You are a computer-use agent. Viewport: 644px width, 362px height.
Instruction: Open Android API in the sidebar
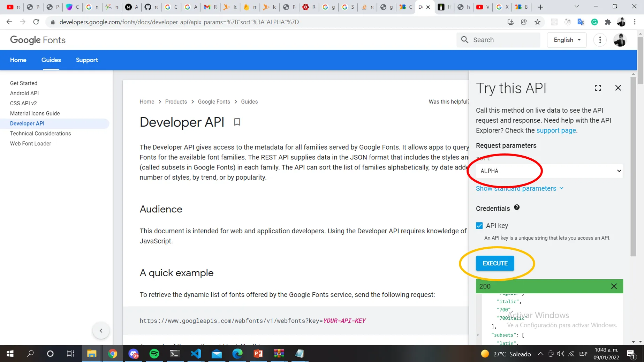click(x=24, y=93)
